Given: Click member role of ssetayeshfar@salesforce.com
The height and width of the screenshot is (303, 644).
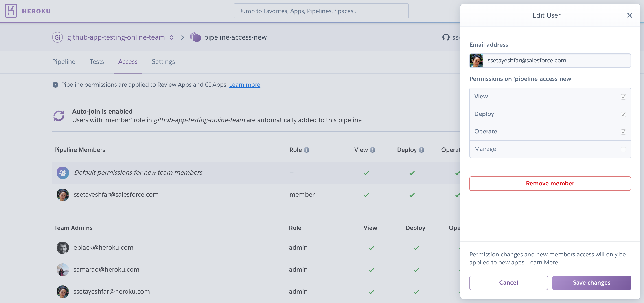Looking at the screenshot, I should [302, 195].
